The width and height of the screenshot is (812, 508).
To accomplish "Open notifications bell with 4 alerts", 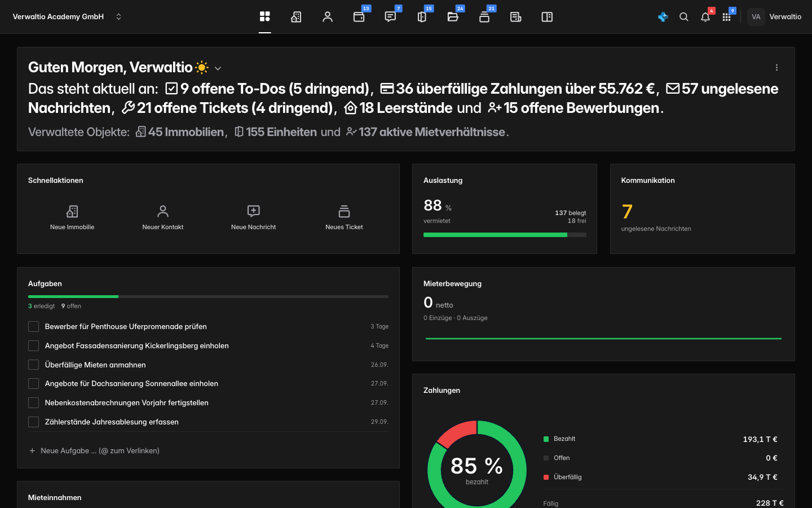I will point(705,17).
